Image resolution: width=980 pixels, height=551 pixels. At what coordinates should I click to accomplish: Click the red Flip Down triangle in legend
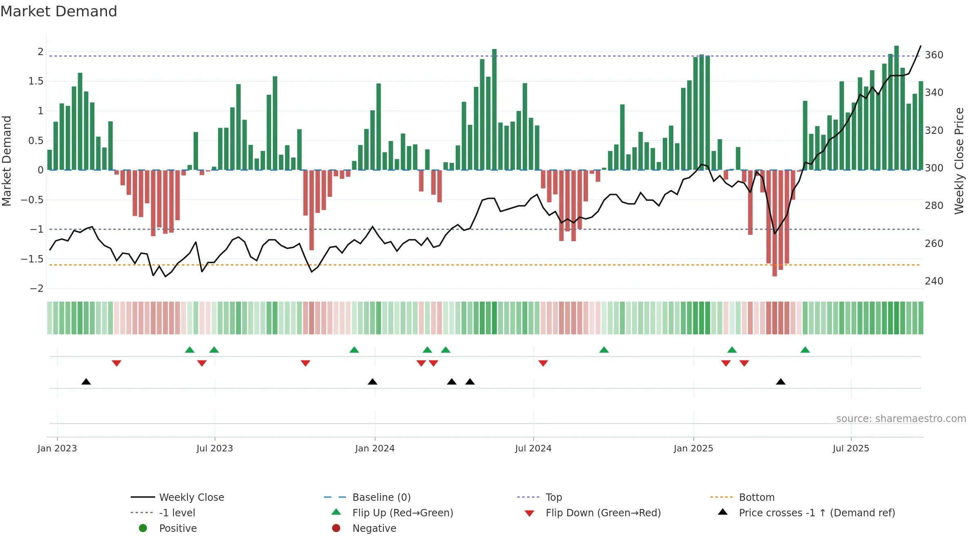[529, 513]
